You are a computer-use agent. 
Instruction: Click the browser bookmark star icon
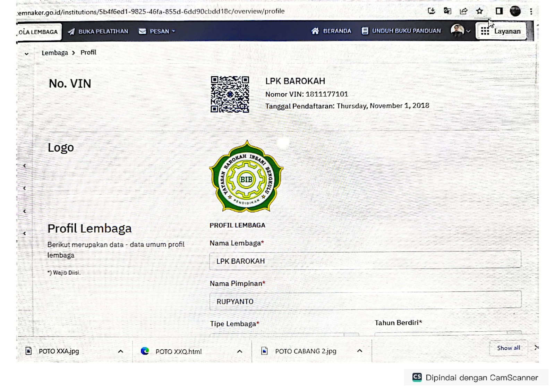479,11
